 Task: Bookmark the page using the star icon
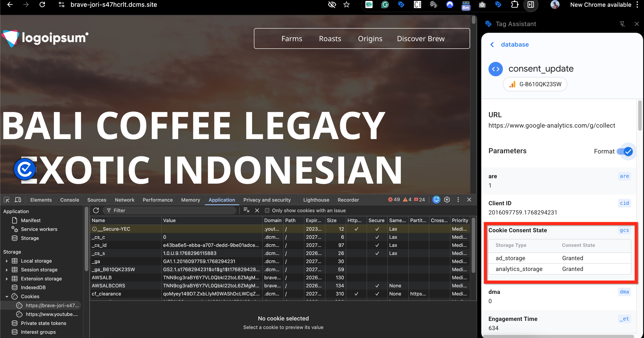click(x=346, y=5)
